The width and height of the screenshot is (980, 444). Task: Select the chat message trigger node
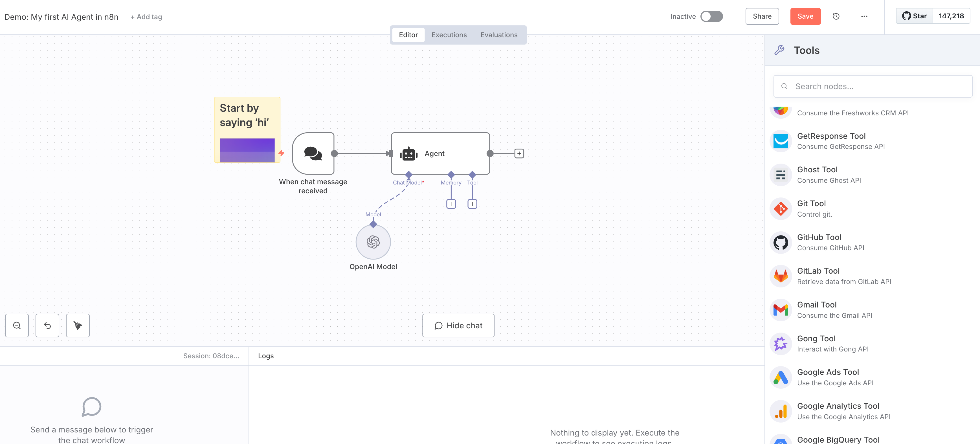(x=313, y=153)
